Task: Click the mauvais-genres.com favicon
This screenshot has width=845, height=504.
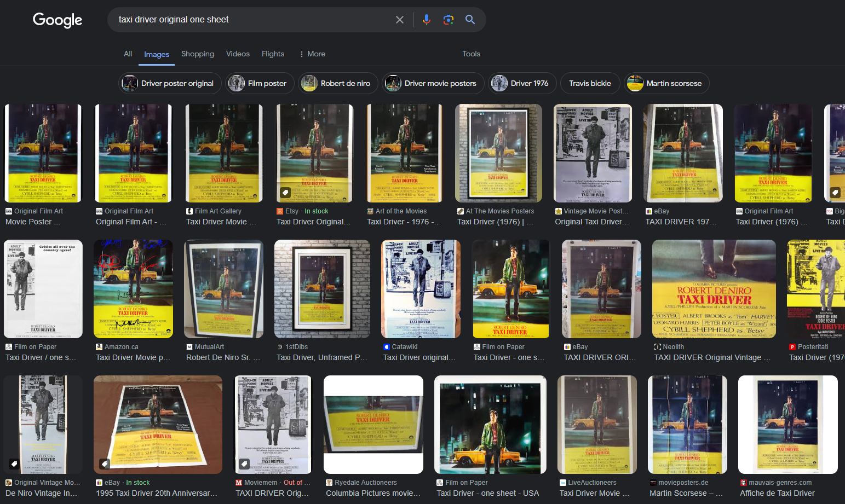Action: pos(744,483)
